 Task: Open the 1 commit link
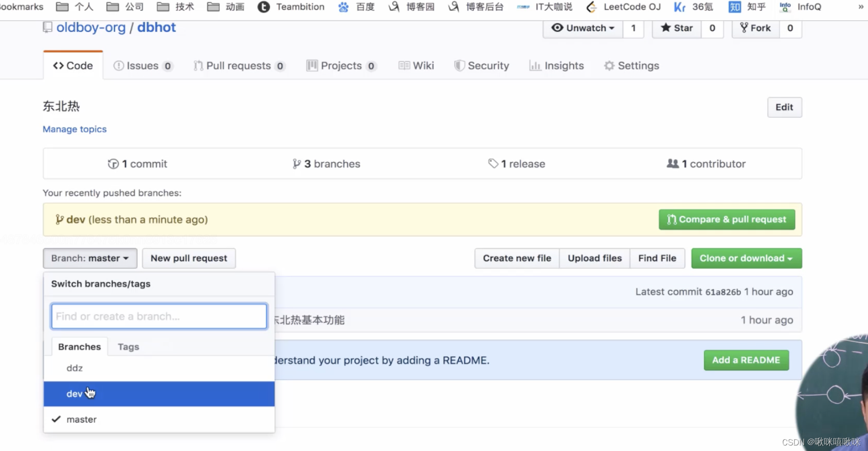click(138, 164)
